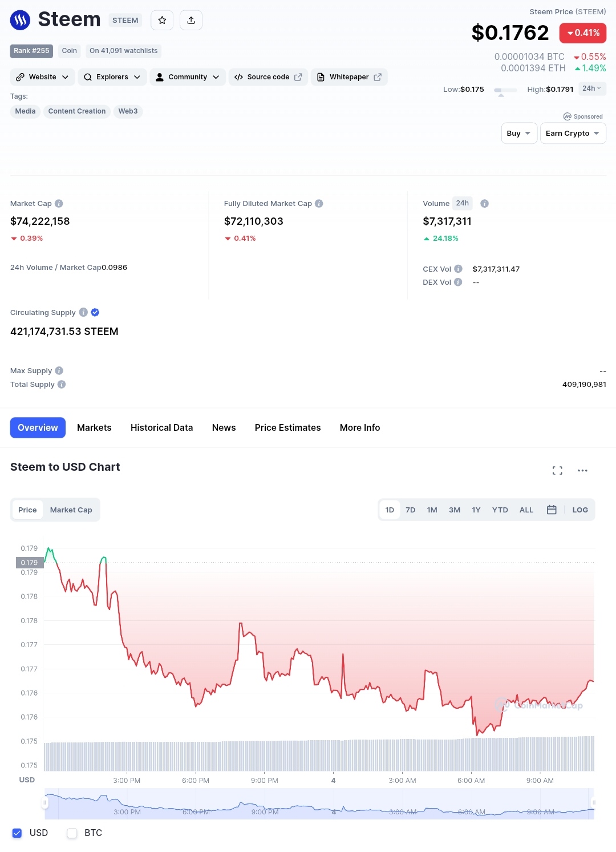This screenshot has height=852, width=616.
Task: Click the Volume info icon
Action: point(484,204)
